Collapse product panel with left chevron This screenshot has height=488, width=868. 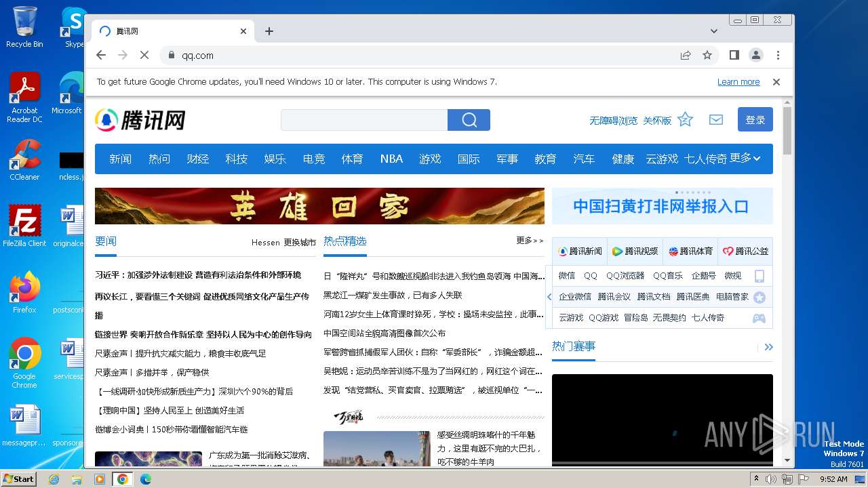click(x=549, y=297)
